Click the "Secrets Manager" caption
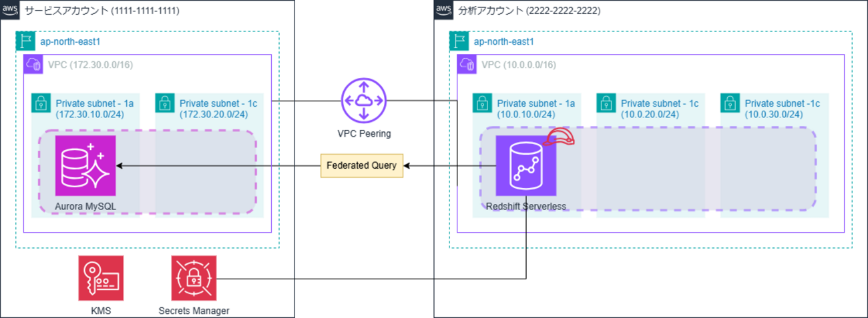868x318 pixels. [x=194, y=311]
